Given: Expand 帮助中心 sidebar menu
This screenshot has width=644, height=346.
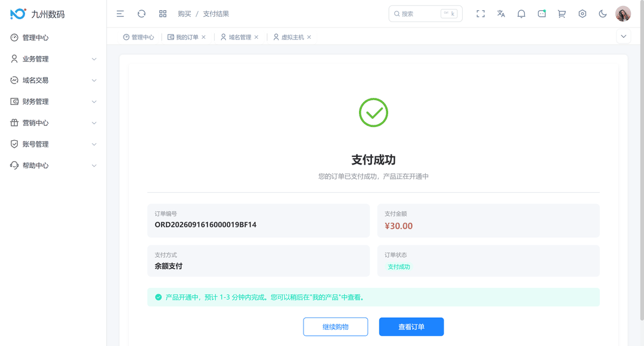Looking at the screenshot, I should [53, 166].
